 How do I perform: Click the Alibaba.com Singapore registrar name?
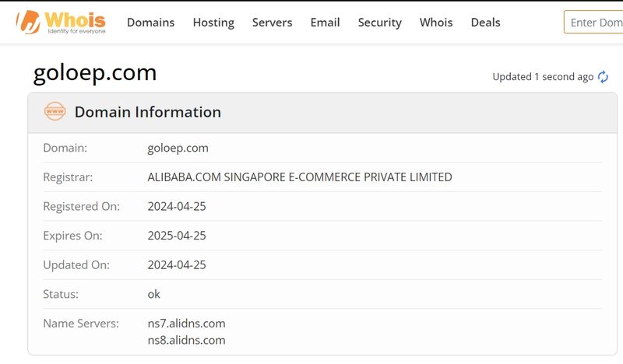(300, 177)
